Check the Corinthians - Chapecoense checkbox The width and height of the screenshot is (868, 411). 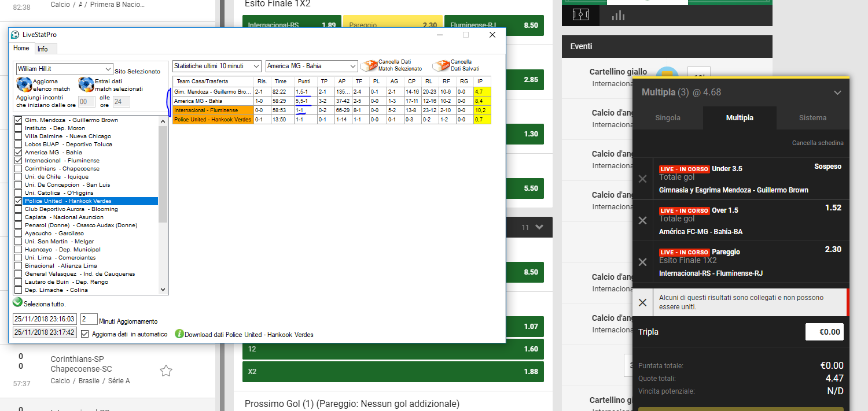click(x=18, y=169)
